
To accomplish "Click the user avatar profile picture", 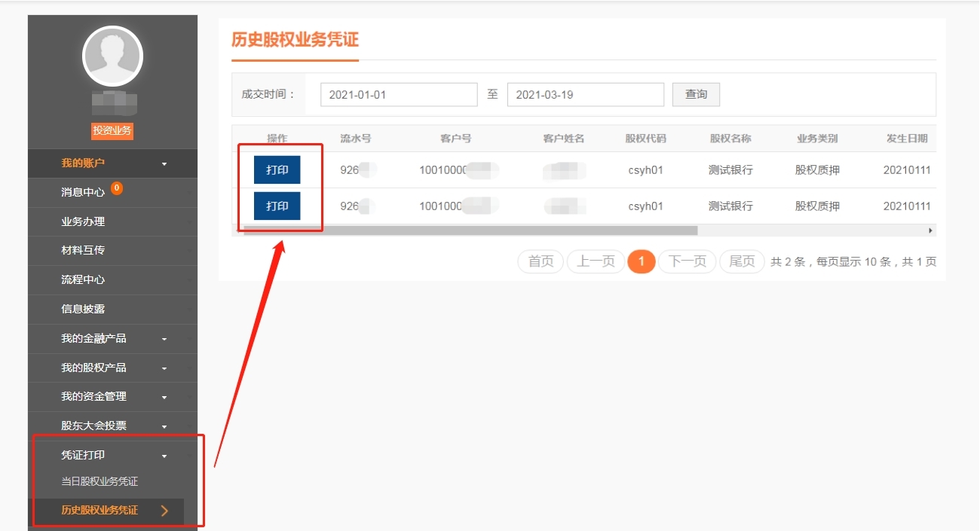I will 112,56.
